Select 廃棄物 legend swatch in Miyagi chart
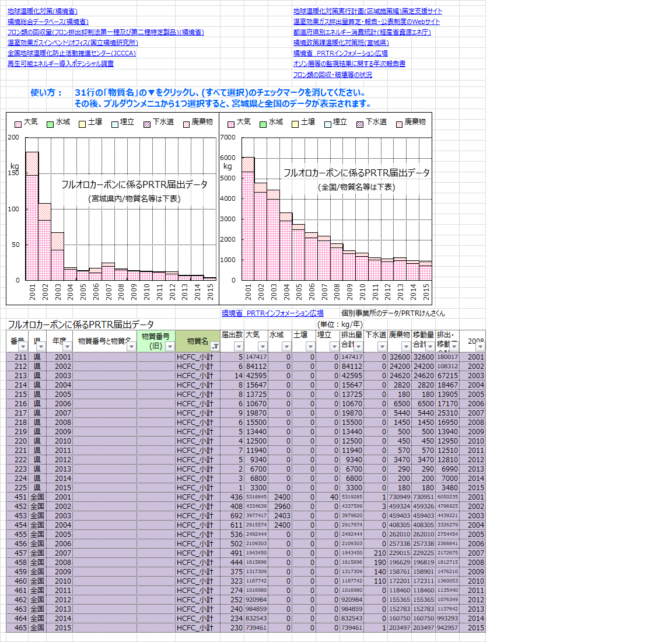This screenshot has width=672, height=642. point(186,124)
